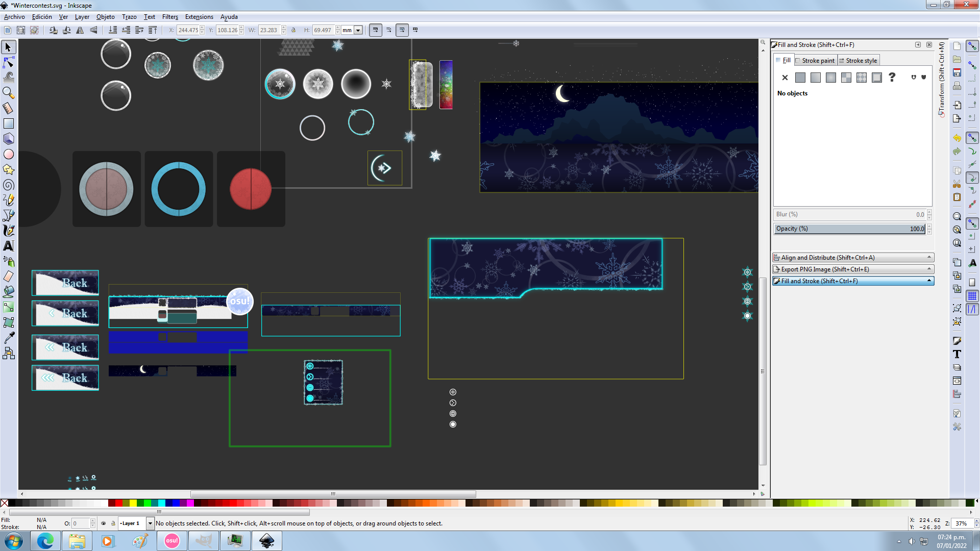Pick the yellow palette swatch
This screenshot has height=551, width=980.
133,503
